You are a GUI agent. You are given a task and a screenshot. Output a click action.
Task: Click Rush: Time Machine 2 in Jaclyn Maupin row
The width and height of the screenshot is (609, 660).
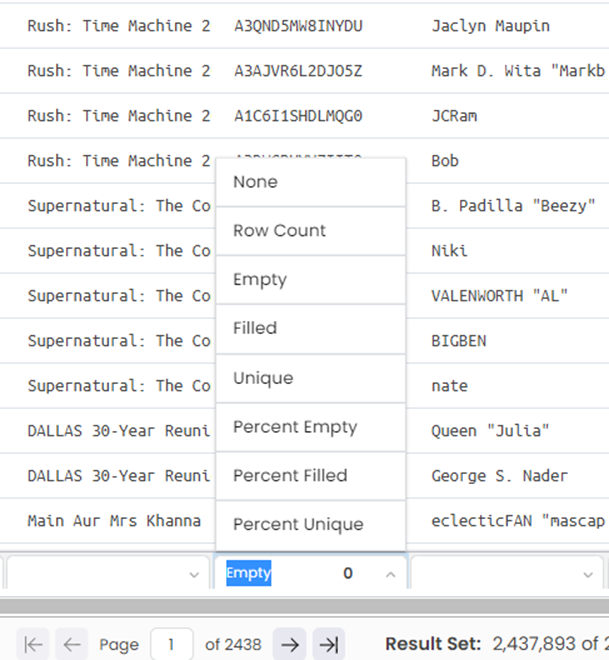pos(119,26)
